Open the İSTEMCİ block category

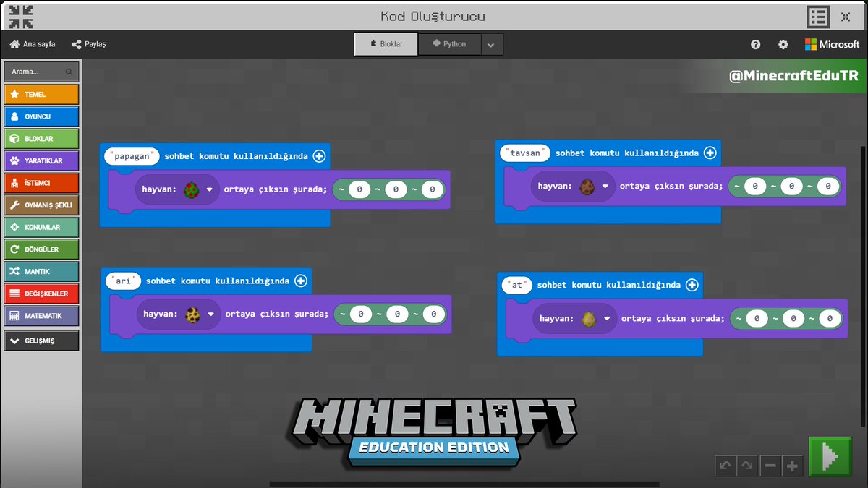pyautogui.click(x=41, y=183)
